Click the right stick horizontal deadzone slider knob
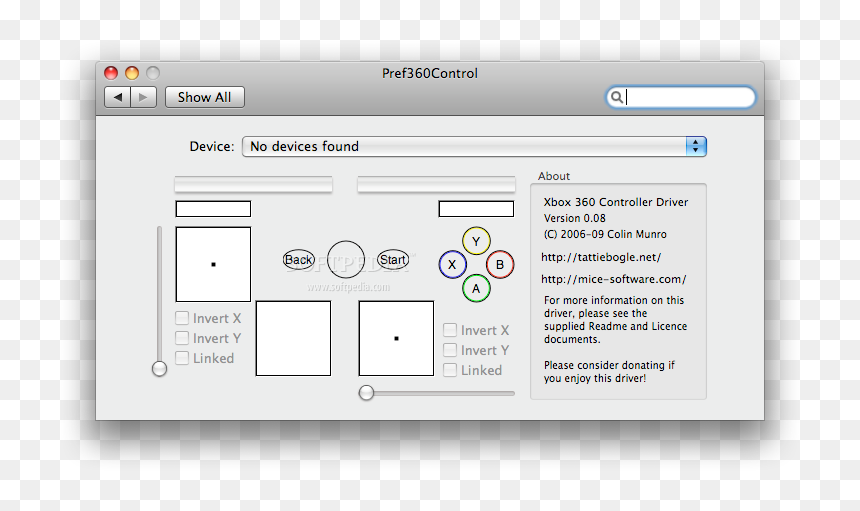This screenshot has height=511, width=860. point(366,393)
